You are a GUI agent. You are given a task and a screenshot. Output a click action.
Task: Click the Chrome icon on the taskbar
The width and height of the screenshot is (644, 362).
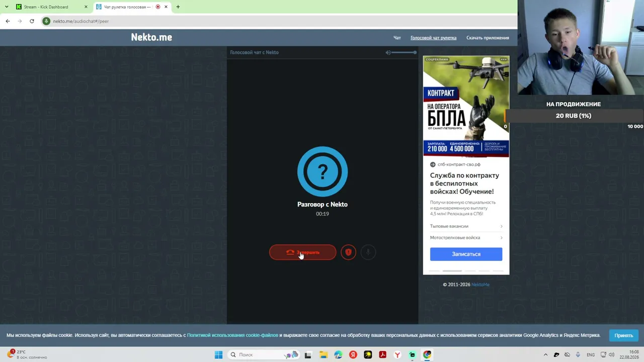click(x=427, y=355)
